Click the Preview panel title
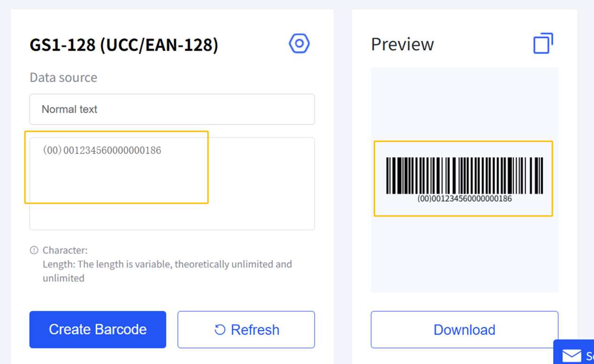Screen dimensions: 594x364 pyautogui.click(x=402, y=44)
